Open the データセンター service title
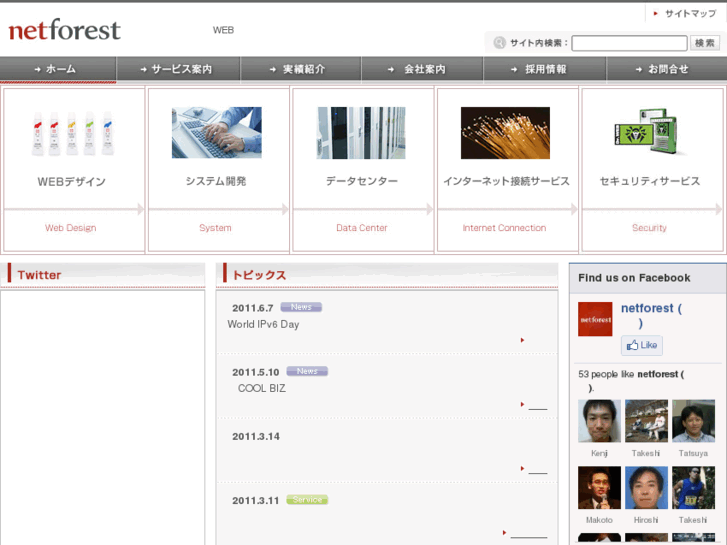Viewport: 727px width, 545px height. (x=362, y=181)
